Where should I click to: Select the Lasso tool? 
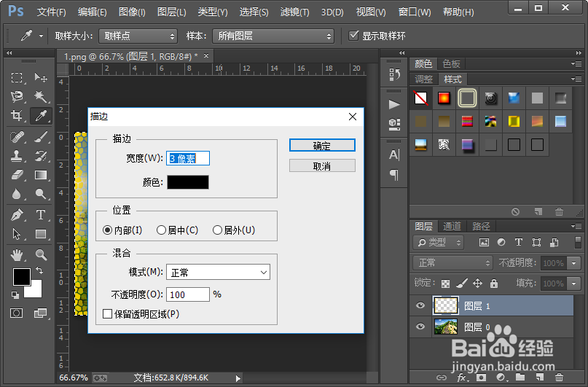coord(17,96)
